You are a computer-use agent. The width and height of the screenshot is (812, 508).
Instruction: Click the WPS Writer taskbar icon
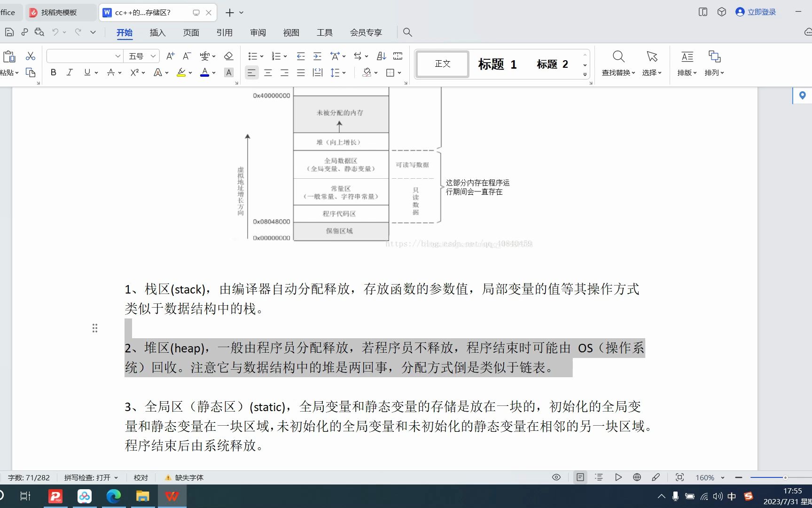172,496
